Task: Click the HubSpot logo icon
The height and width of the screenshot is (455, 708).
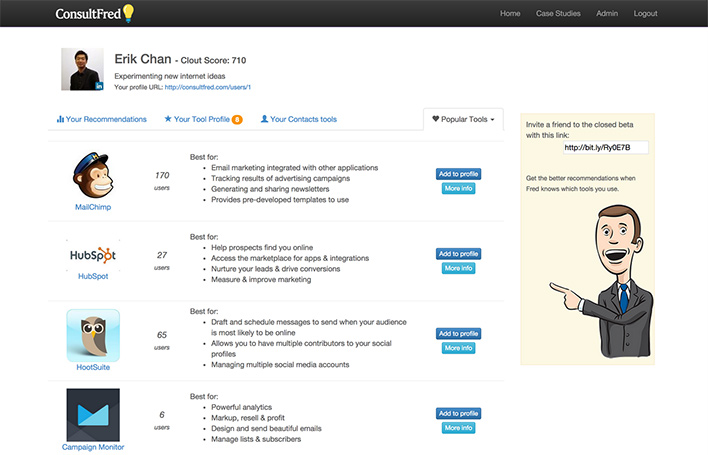Action: (x=92, y=254)
